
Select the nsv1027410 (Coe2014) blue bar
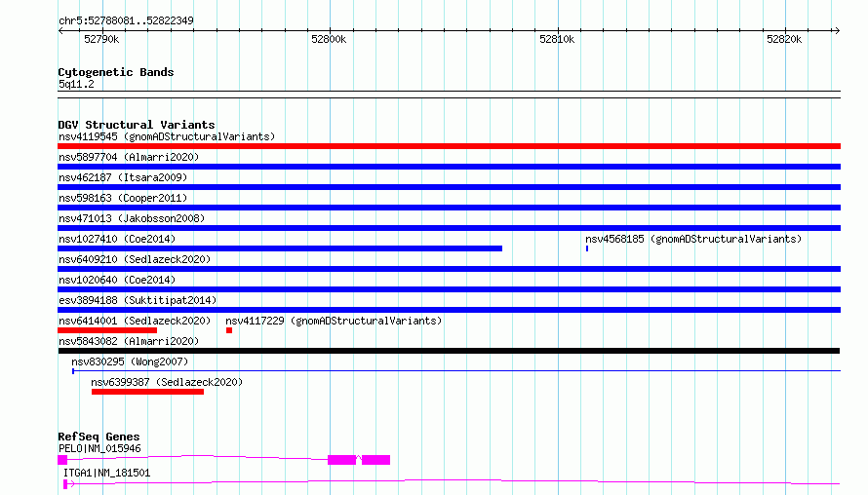click(280, 248)
